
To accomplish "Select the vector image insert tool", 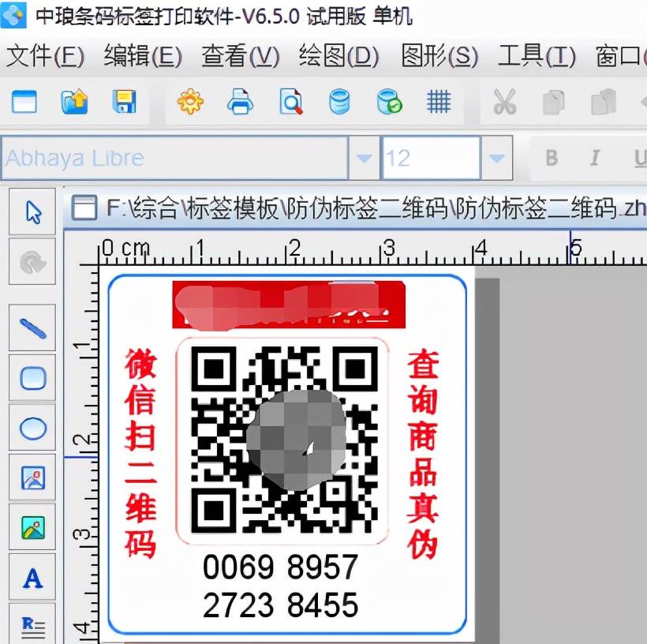I will tap(32, 477).
